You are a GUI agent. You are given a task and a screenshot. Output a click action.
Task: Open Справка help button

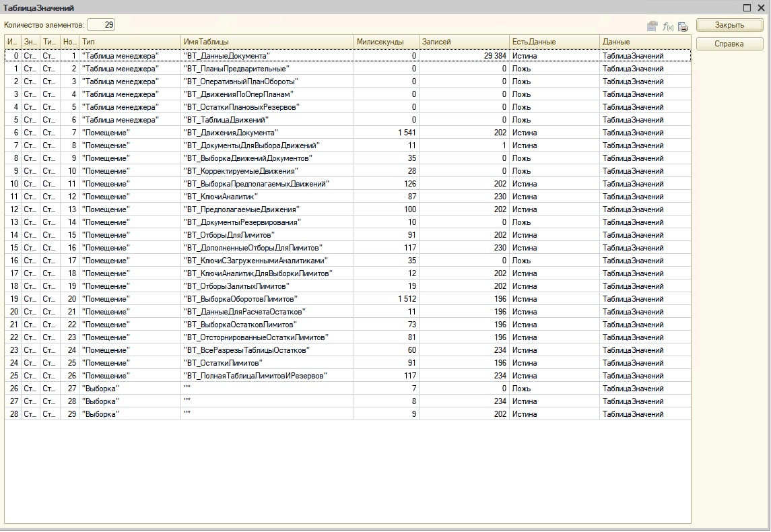[x=730, y=44]
